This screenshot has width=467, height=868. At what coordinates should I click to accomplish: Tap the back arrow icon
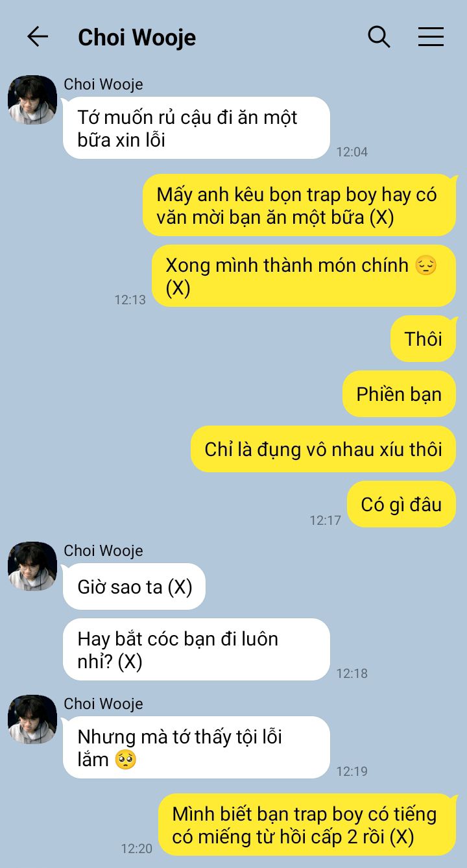point(38,37)
